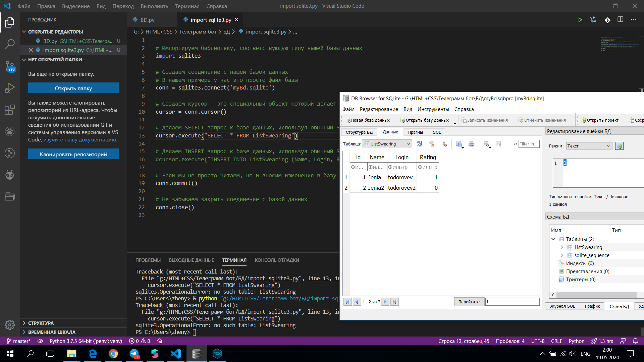Open the Search view in VS Code

(x=10, y=44)
